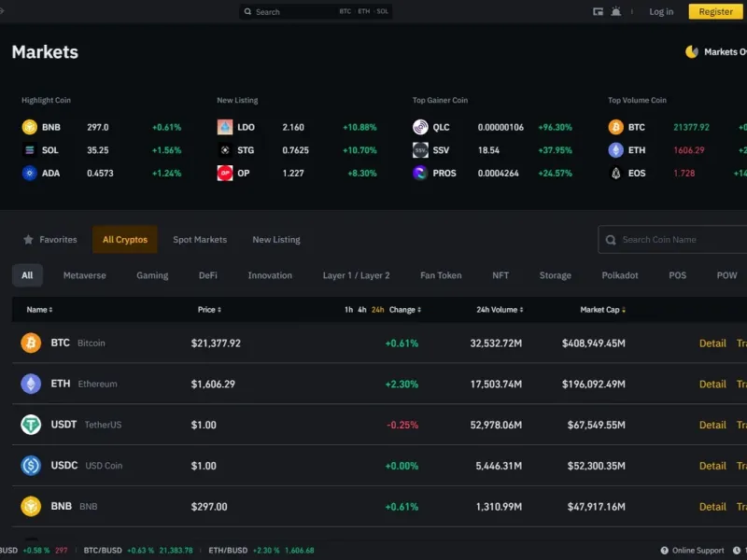Open Detail for the BTC row

[712, 343]
